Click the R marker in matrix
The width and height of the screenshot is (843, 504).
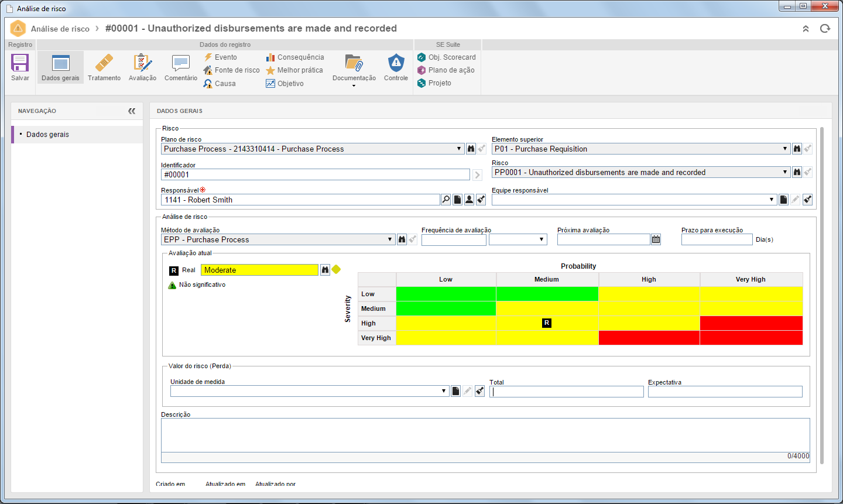(x=547, y=323)
